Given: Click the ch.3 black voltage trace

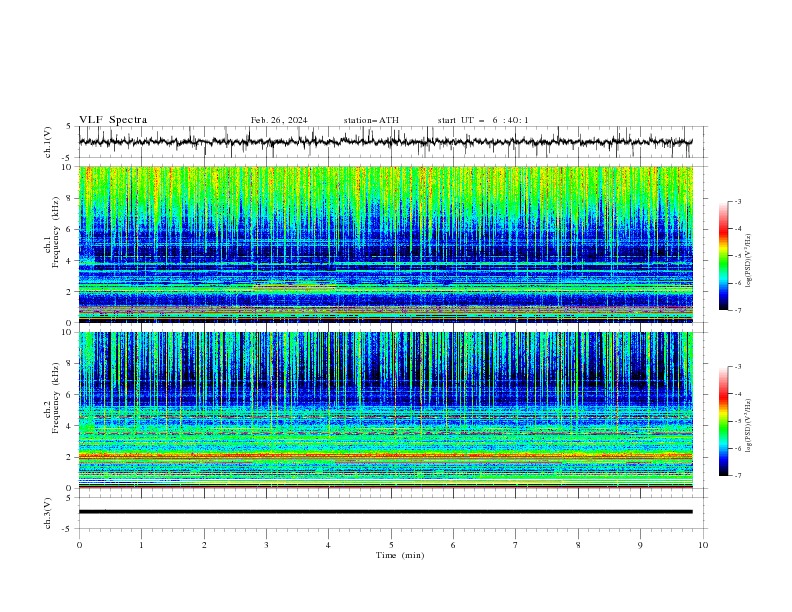Looking at the screenshot, I should tap(385, 512).
